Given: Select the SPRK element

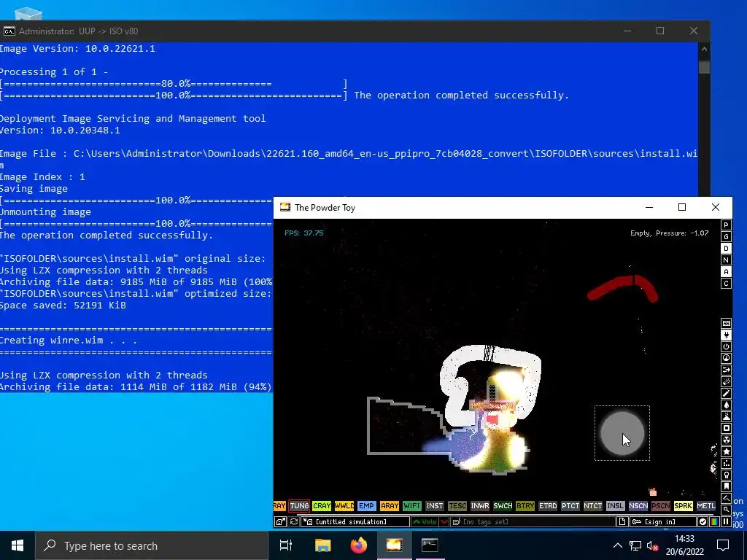Looking at the screenshot, I should click(x=683, y=506).
